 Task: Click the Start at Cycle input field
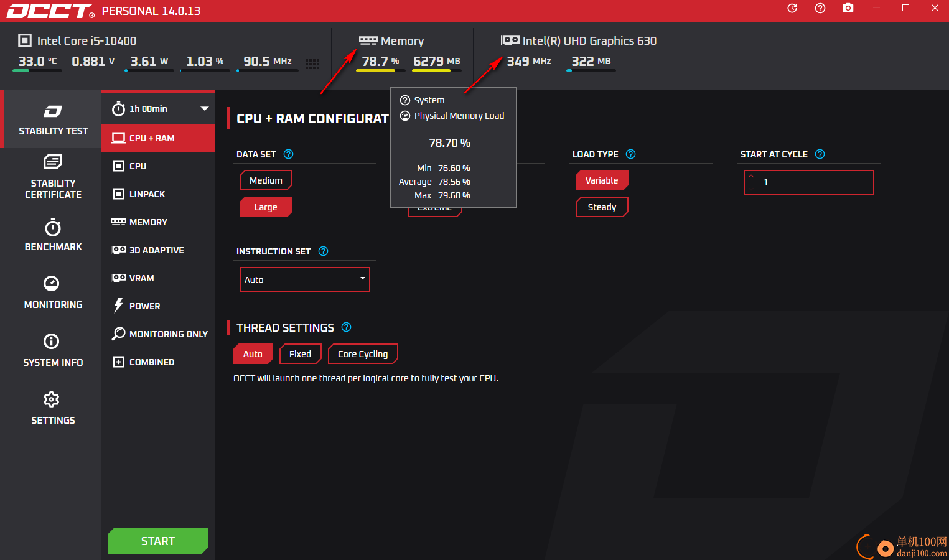(809, 182)
